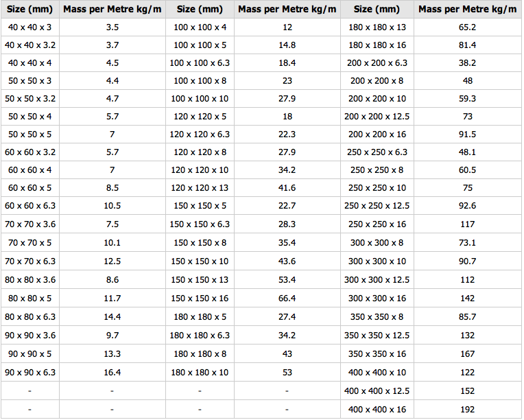Click the leftmost Size (mm) column header
Image resolution: width=524 pixels, height=420 pixels.
[x=29, y=9]
